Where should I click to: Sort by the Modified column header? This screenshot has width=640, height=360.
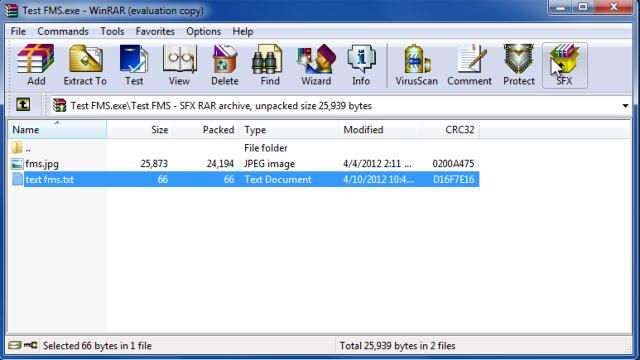[x=380, y=130]
